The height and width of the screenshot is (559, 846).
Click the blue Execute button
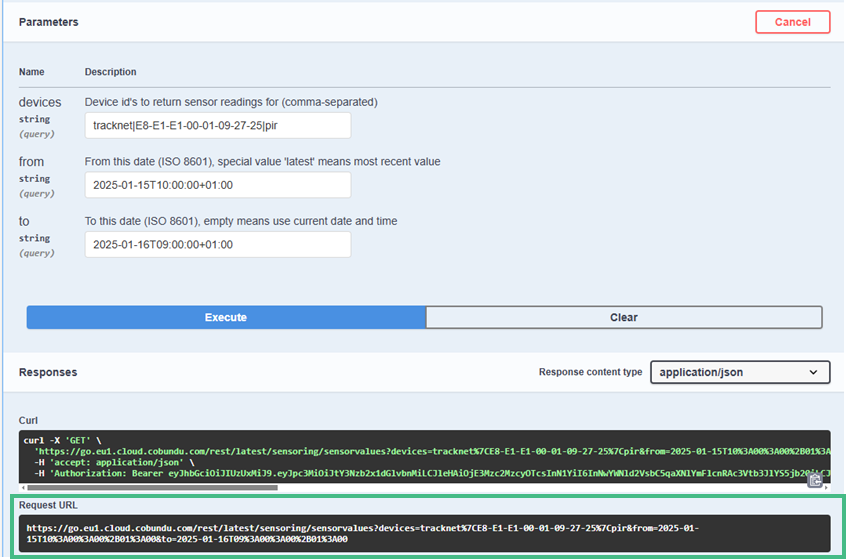[x=226, y=317]
